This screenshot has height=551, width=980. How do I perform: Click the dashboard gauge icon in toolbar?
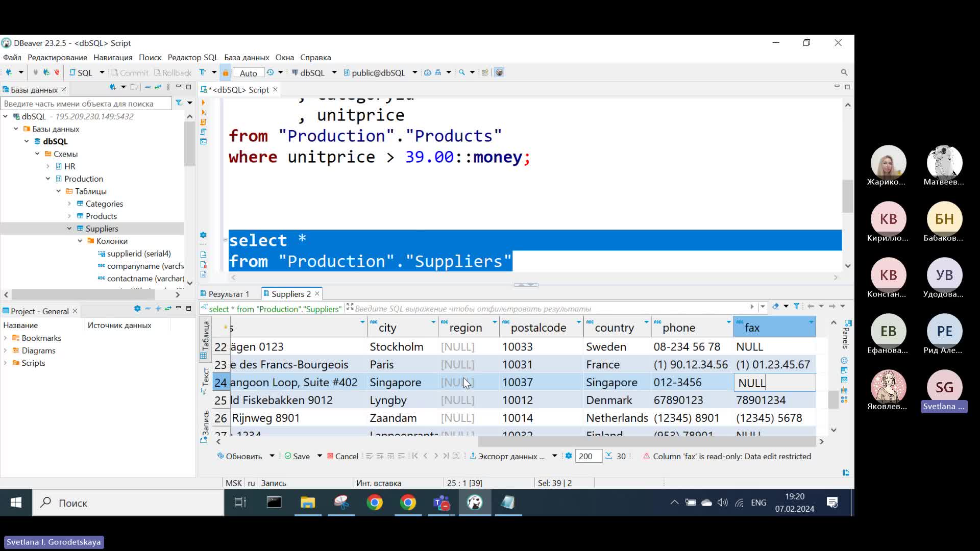tap(428, 72)
